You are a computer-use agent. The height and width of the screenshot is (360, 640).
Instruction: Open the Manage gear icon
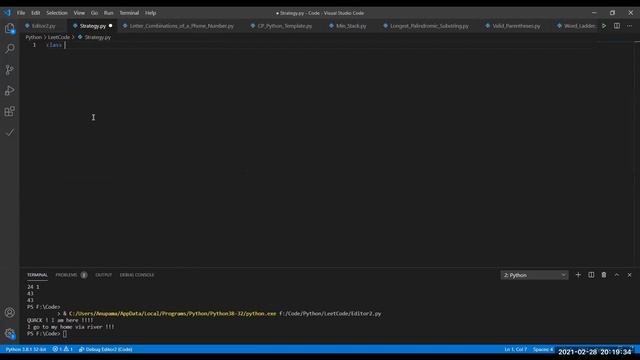coord(9,333)
